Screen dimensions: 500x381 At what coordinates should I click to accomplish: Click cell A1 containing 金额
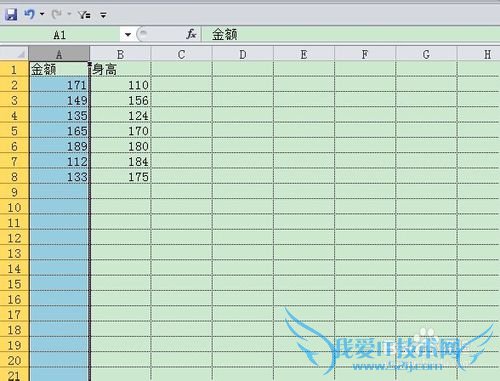(59, 69)
